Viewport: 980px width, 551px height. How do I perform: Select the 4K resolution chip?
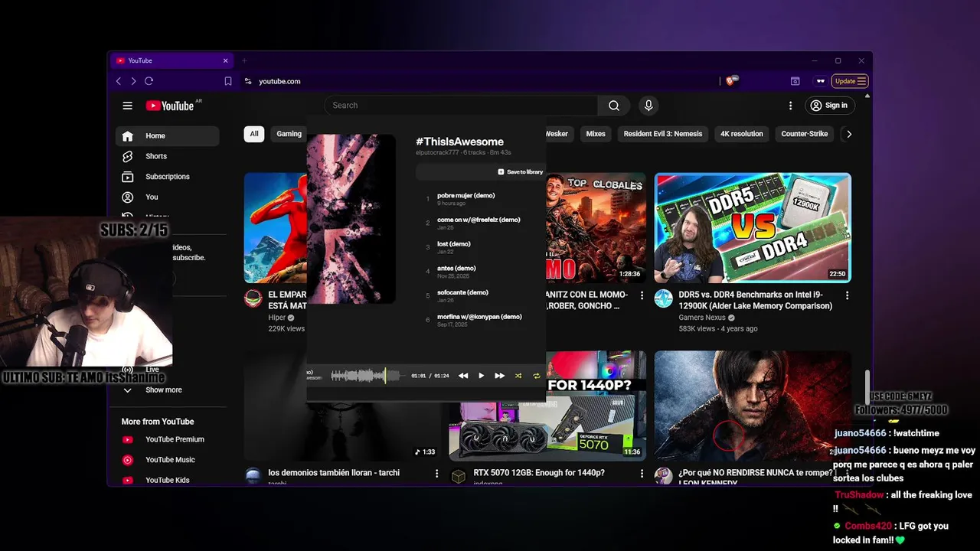[x=742, y=134]
